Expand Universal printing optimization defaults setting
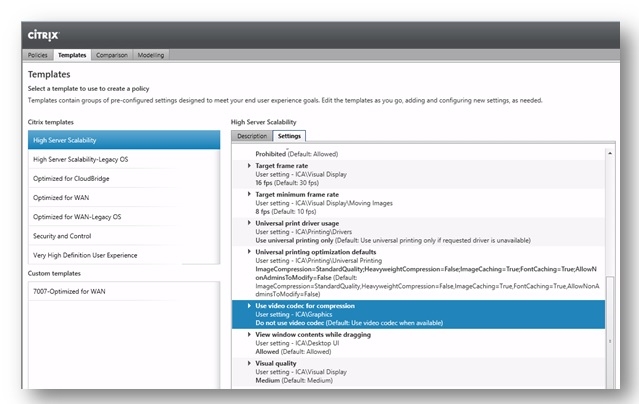The width and height of the screenshot is (639, 404). point(249,252)
